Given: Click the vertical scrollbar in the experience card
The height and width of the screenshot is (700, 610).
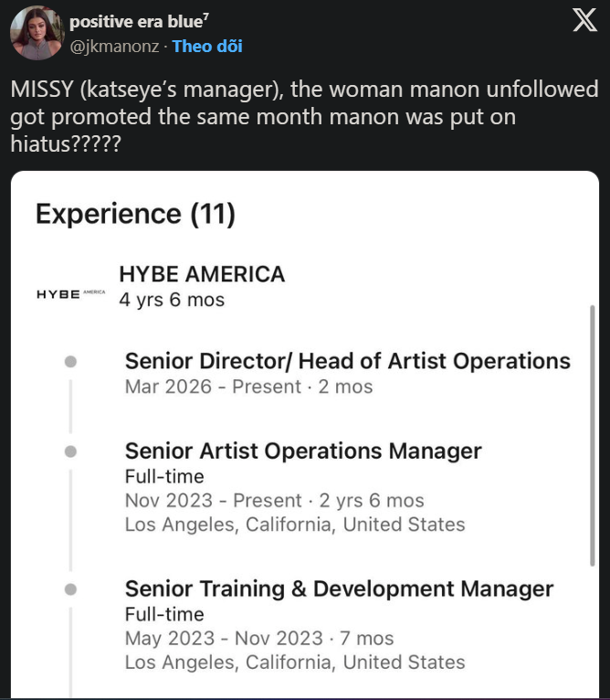Looking at the screenshot, I should click(593, 437).
